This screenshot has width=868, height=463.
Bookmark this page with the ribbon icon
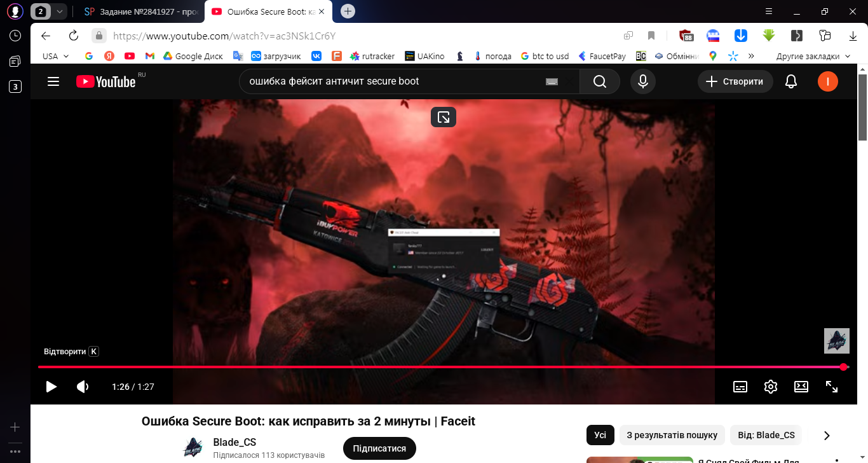pos(651,36)
